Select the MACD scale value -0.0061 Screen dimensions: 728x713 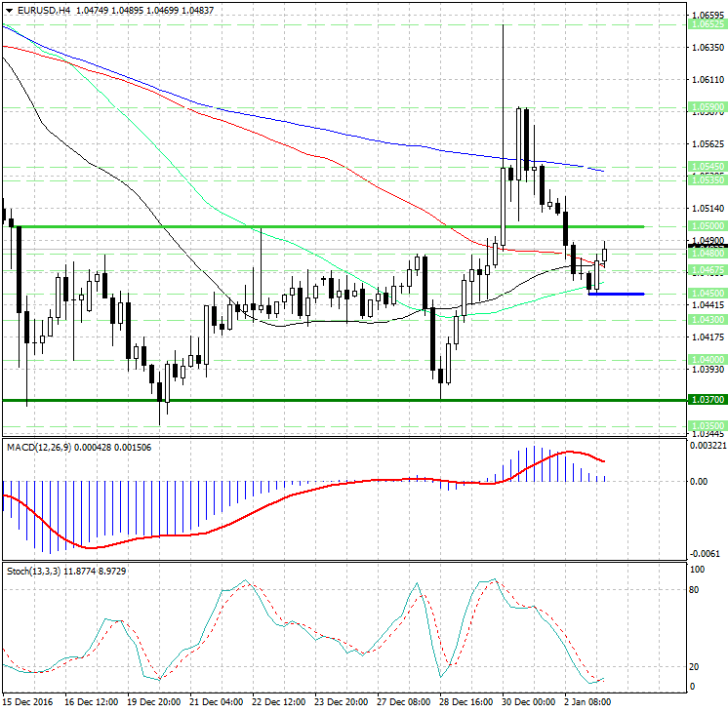[x=705, y=554]
